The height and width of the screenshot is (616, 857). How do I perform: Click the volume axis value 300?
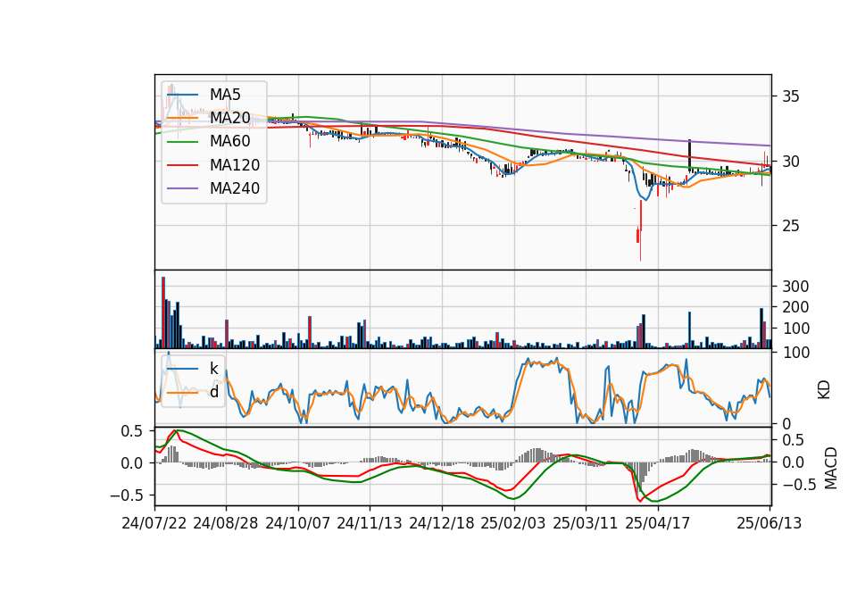(x=795, y=287)
